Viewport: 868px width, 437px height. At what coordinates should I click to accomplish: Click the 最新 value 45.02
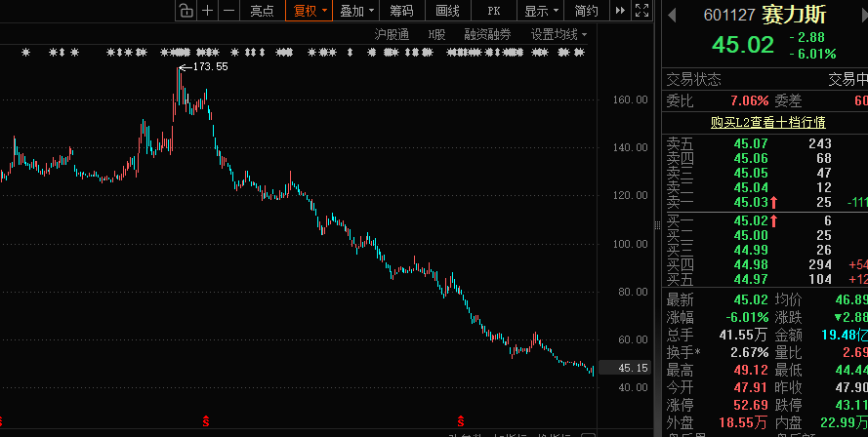[x=751, y=299]
